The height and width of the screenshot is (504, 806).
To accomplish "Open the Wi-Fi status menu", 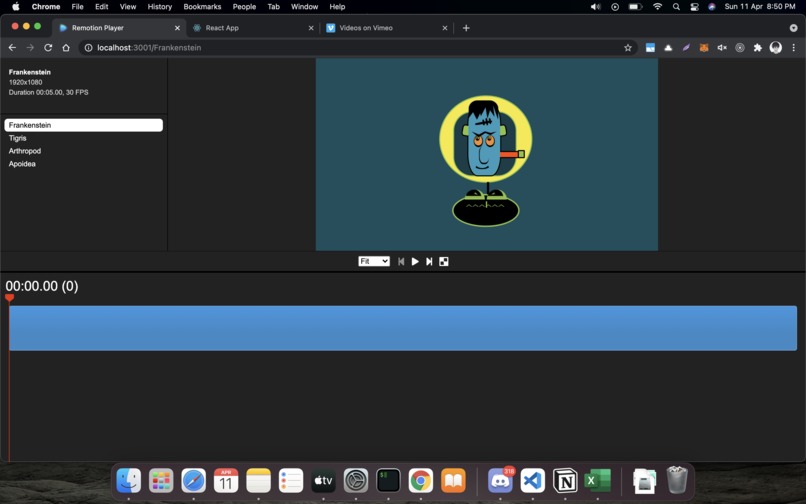I will pos(657,7).
